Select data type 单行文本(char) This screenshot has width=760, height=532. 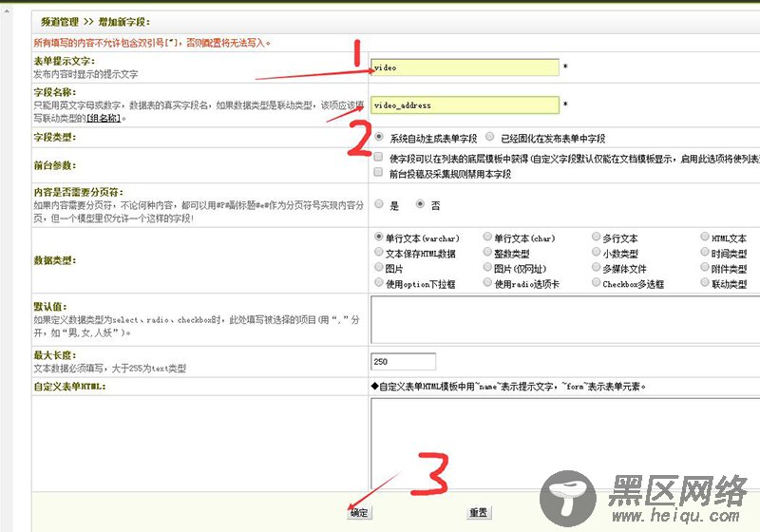coord(487,237)
